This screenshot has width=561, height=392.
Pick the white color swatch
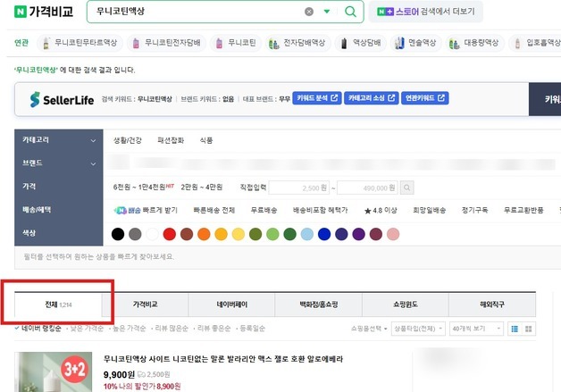[152, 234]
